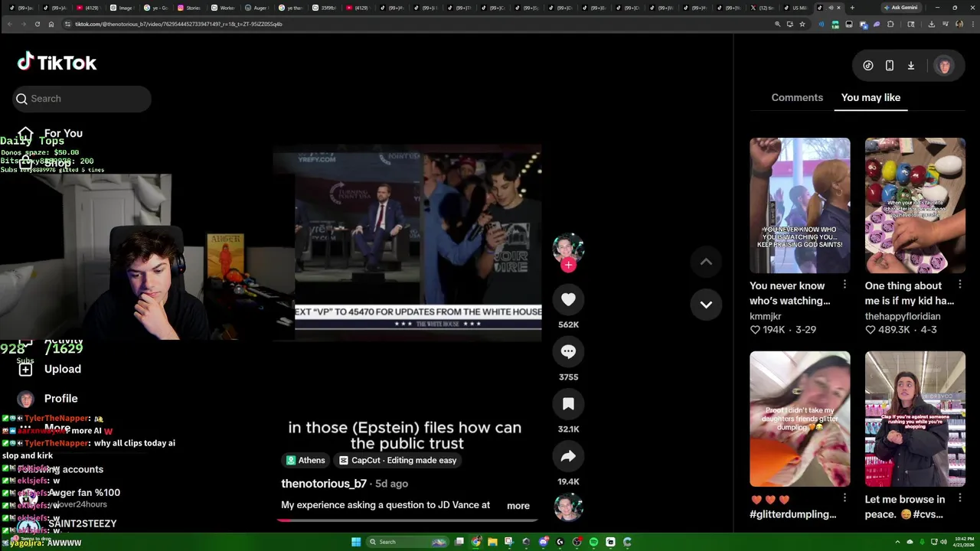The height and width of the screenshot is (551, 980).
Task: Switch to the You may like tab
Action: click(871, 98)
